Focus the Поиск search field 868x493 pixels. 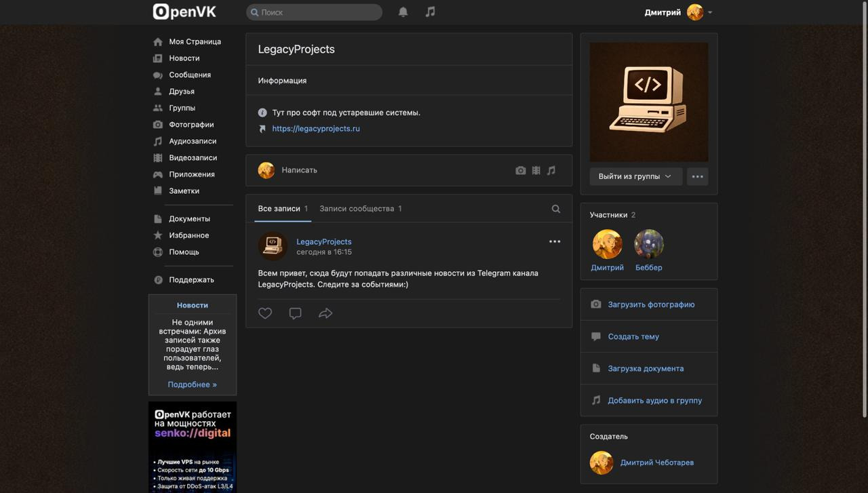tap(314, 12)
